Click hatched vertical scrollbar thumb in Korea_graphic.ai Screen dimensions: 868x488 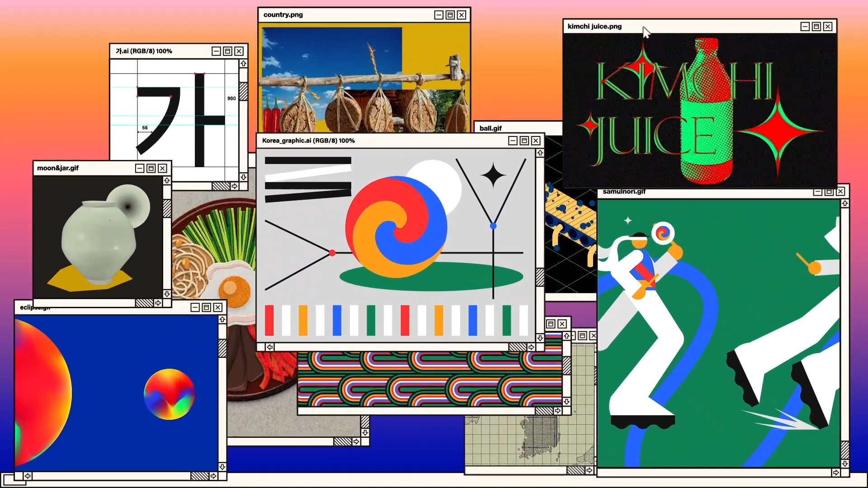(540, 277)
